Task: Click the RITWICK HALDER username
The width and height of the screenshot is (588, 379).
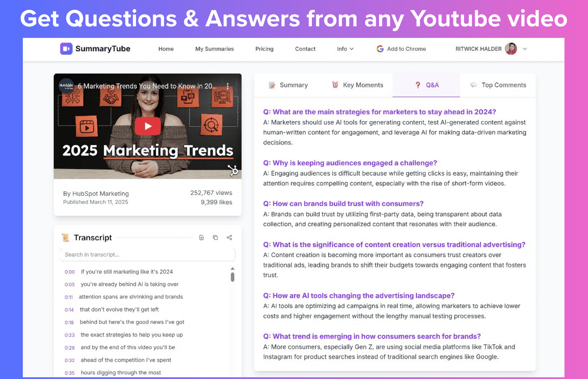Action: pyautogui.click(x=478, y=49)
